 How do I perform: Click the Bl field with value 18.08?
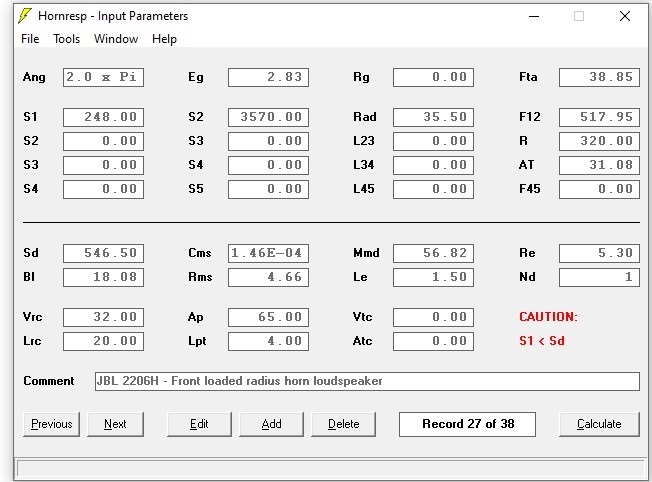tap(104, 278)
